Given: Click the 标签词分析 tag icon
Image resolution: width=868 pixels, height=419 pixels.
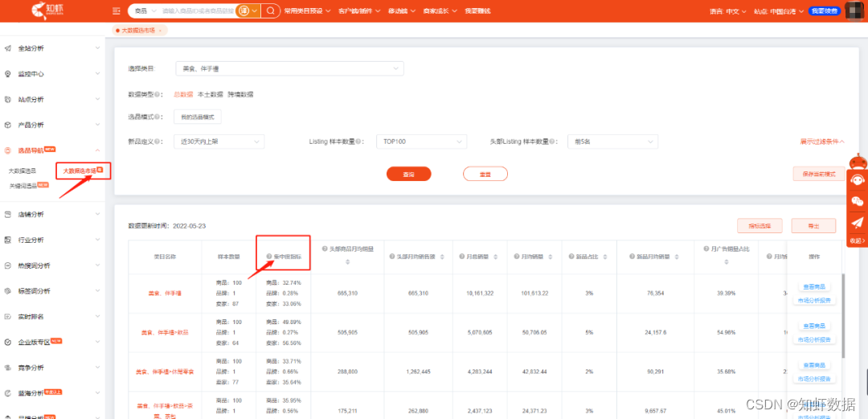Looking at the screenshot, I should point(8,291).
